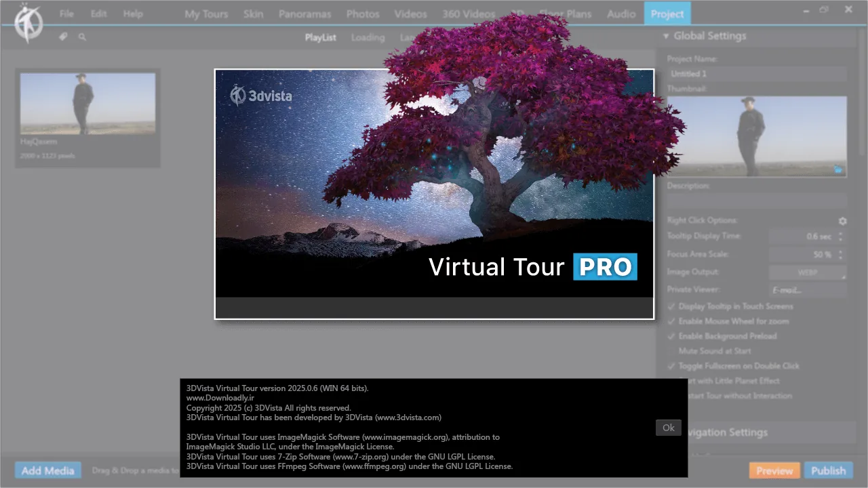Restore down the 3DVista window
This screenshot has width=868, height=488.
coord(824,10)
